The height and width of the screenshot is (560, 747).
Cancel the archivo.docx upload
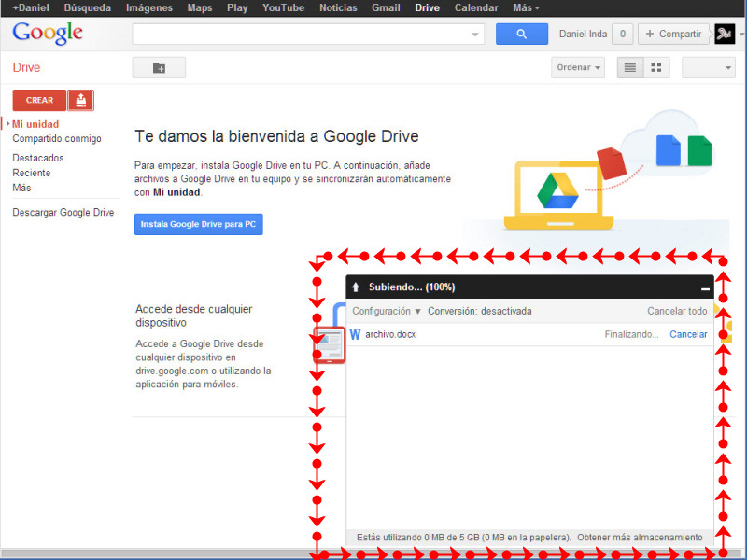[x=688, y=334]
